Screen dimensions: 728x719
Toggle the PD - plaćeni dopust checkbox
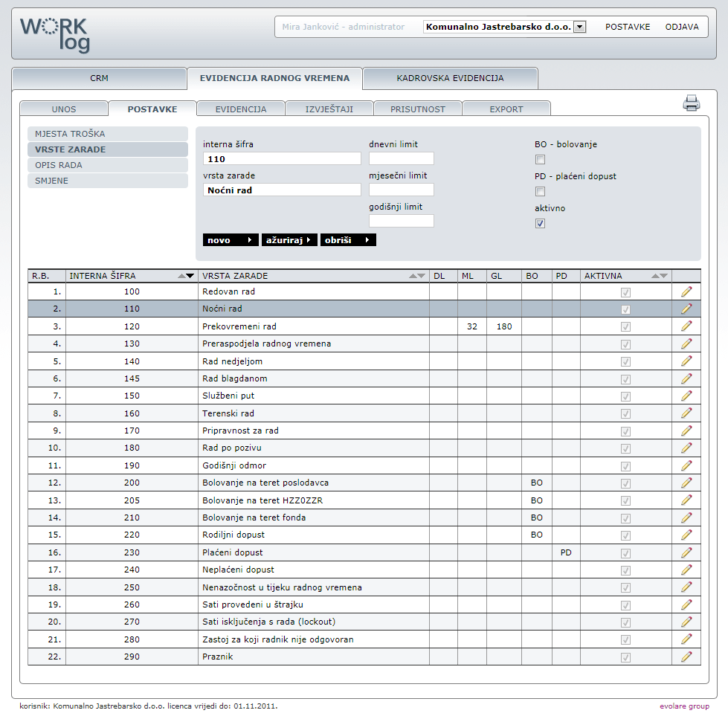540,191
